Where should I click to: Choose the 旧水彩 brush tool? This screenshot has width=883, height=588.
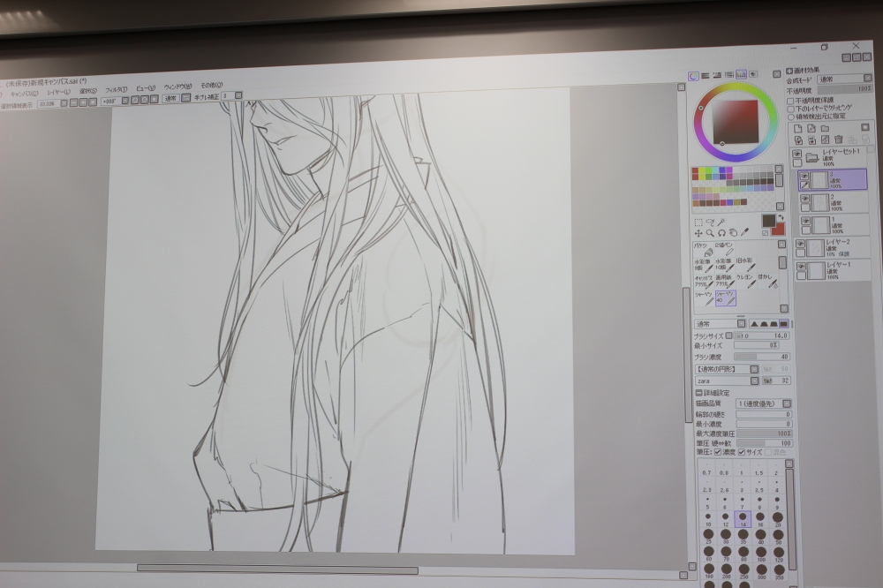[x=745, y=265]
